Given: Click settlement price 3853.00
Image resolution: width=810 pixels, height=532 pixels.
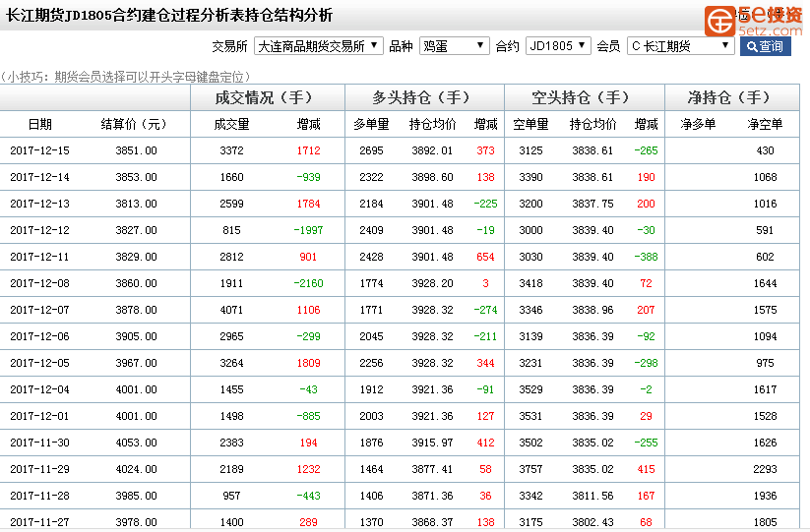Looking at the screenshot, I should tap(137, 177).
